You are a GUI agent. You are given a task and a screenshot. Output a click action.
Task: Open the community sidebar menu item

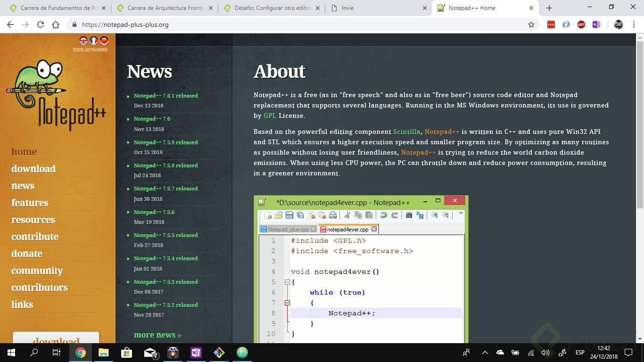[37, 271]
